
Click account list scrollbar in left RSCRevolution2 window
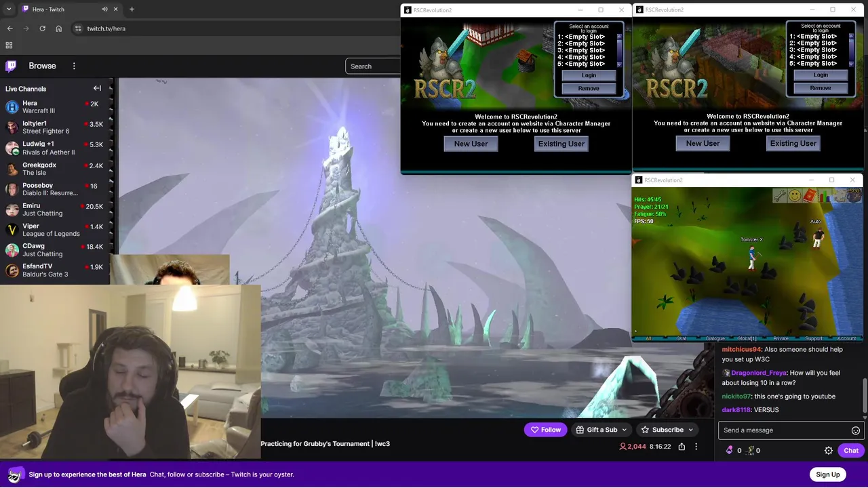pos(620,49)
